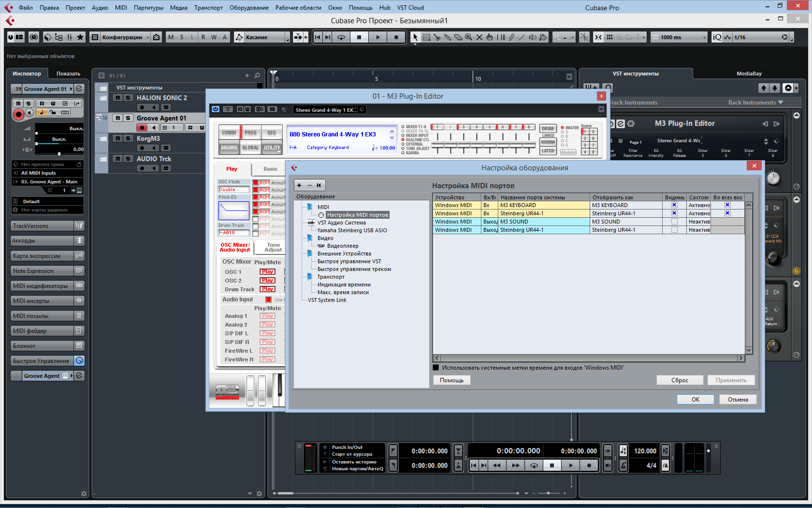Select the Object Selection arrow tool
Screen dimensions: 812x508
[415, 37]
